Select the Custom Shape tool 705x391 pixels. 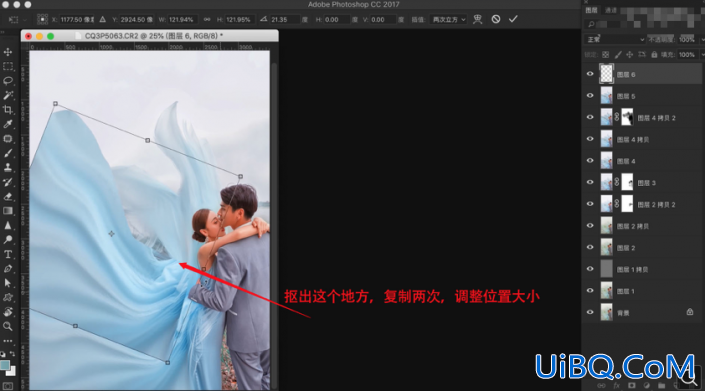coord(8,298)
